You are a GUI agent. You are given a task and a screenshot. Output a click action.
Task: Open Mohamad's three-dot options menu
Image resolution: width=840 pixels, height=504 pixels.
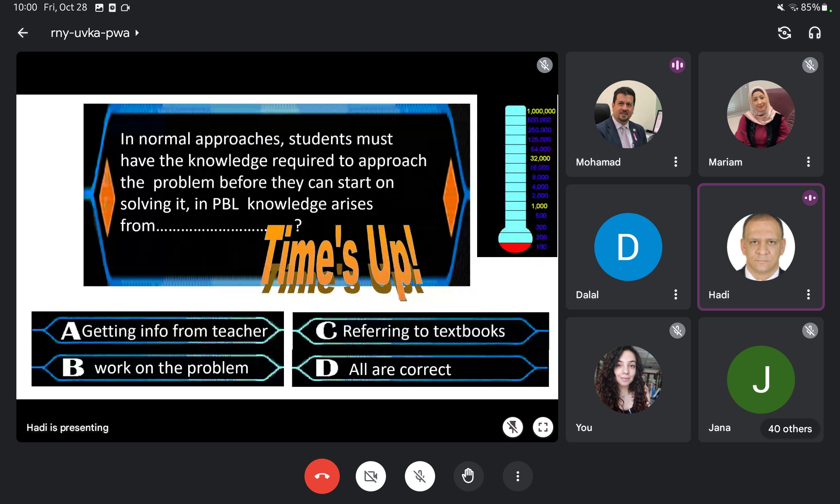coord(675,162)
